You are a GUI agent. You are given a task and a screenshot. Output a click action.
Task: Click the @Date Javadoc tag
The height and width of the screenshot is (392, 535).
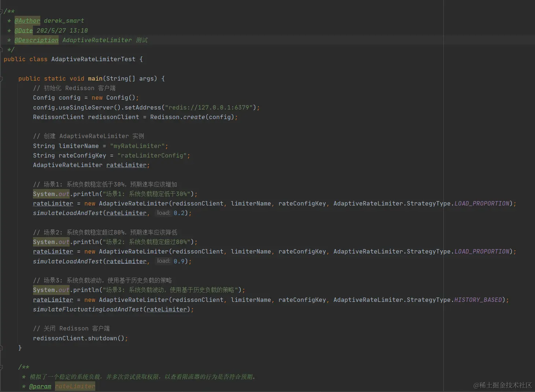click(24, 30)
